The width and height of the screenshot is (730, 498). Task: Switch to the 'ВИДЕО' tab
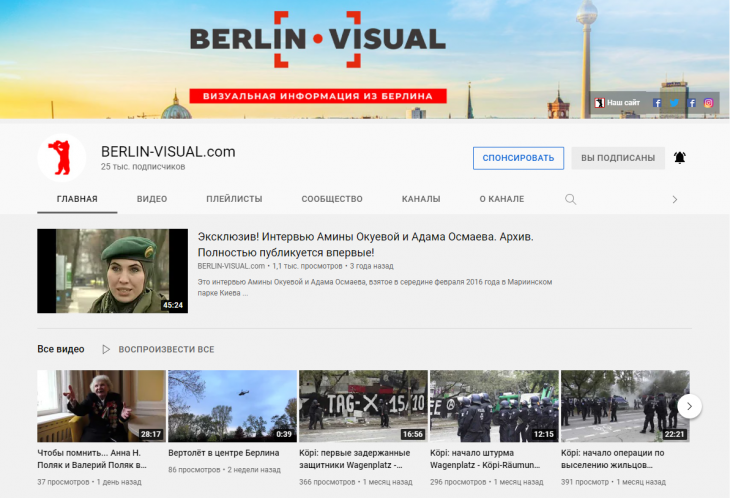[152, 199]
